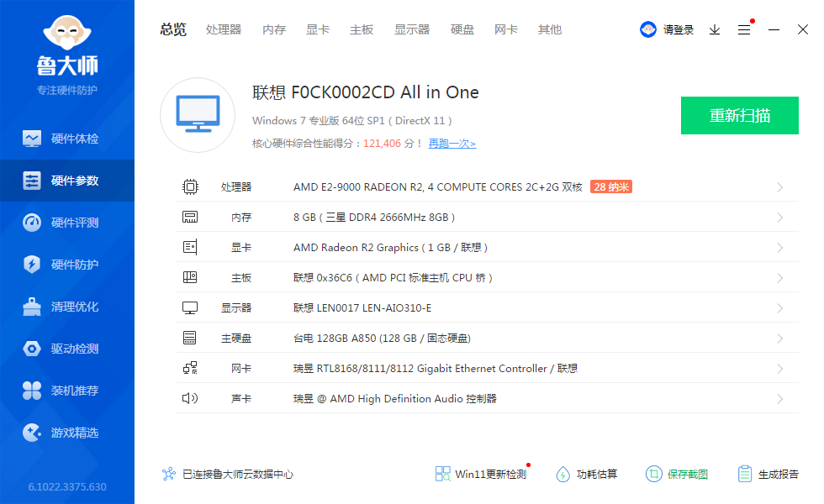Viewport: 824px width, 504px height.
Task: Click the 28 纳米 badge
Action: [x=611, y=186]
